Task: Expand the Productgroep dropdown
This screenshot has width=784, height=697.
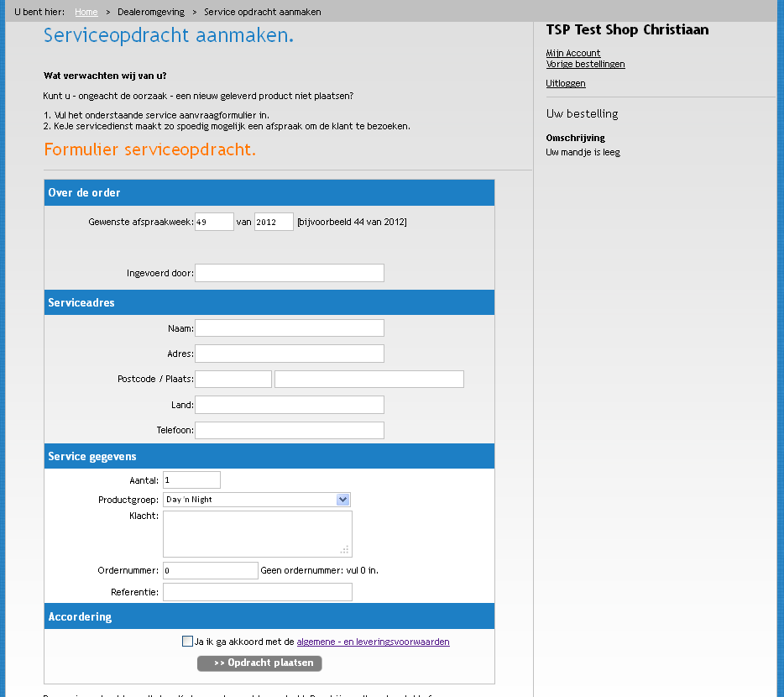Action: point(256,500)
